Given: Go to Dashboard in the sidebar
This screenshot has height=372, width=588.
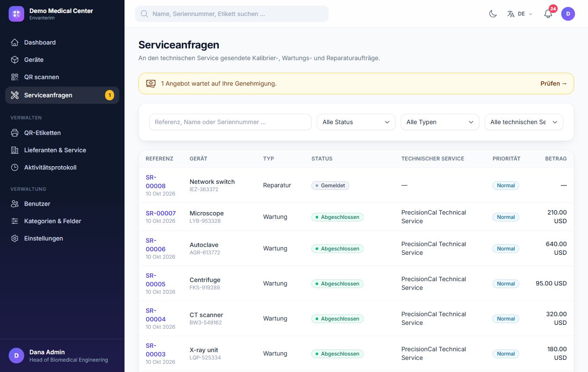Looking at the screenshot, I should [x=62, y=42].
